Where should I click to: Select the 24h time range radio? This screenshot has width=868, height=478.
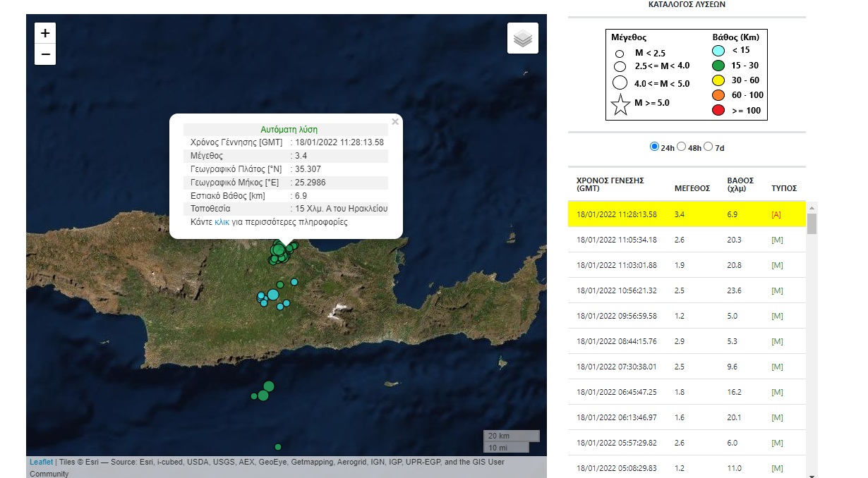(654, 147)
